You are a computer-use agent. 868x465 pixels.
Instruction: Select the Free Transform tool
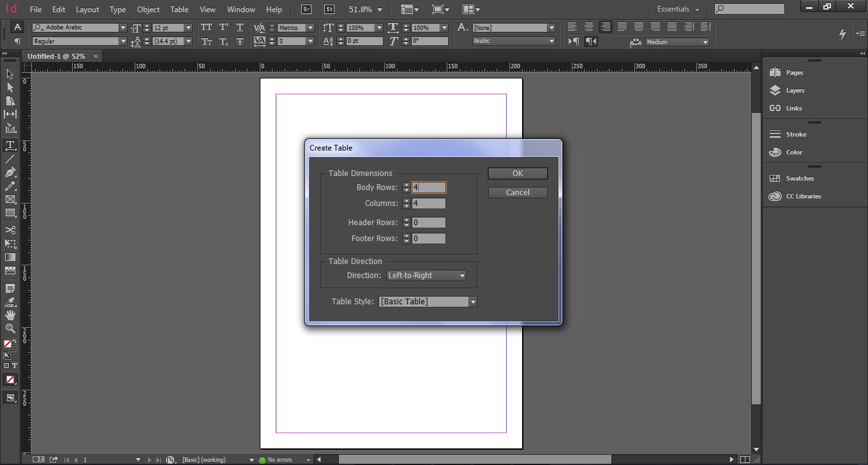pyautogui.click(x=10, y=244)
